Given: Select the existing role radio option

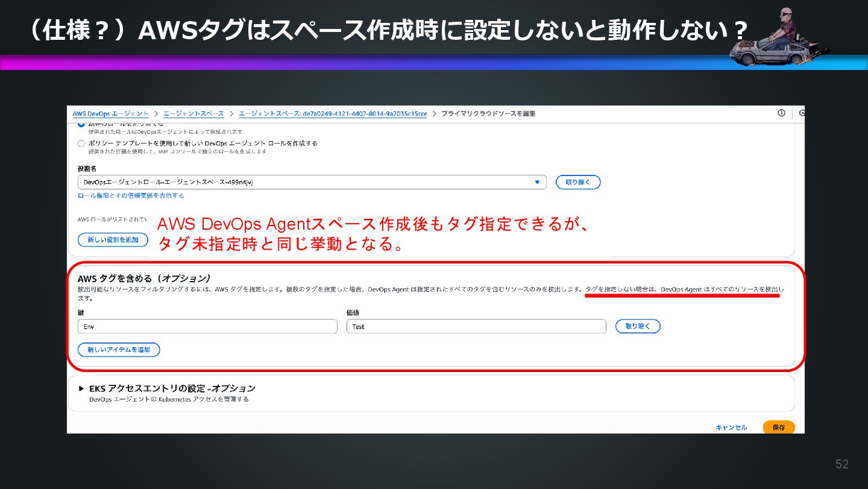Looking at the screenshot, I should coord(81,124).
